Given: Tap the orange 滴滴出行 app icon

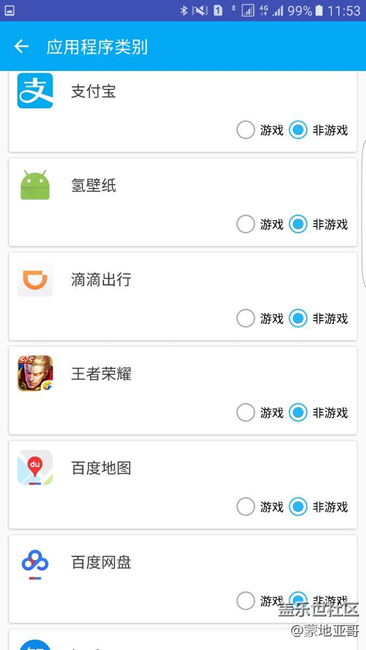Looking at the screenshot, I should [x=35, y=279].
